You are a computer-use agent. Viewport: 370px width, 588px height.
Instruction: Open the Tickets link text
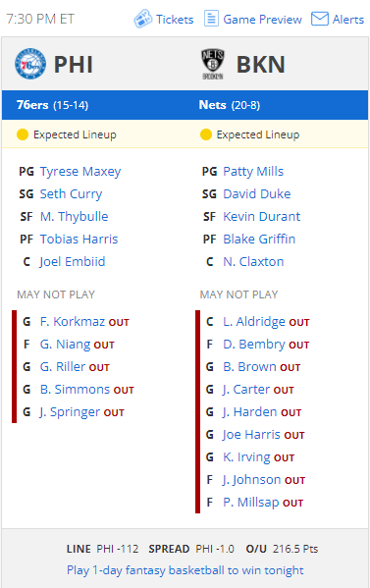tap(175, 19)
